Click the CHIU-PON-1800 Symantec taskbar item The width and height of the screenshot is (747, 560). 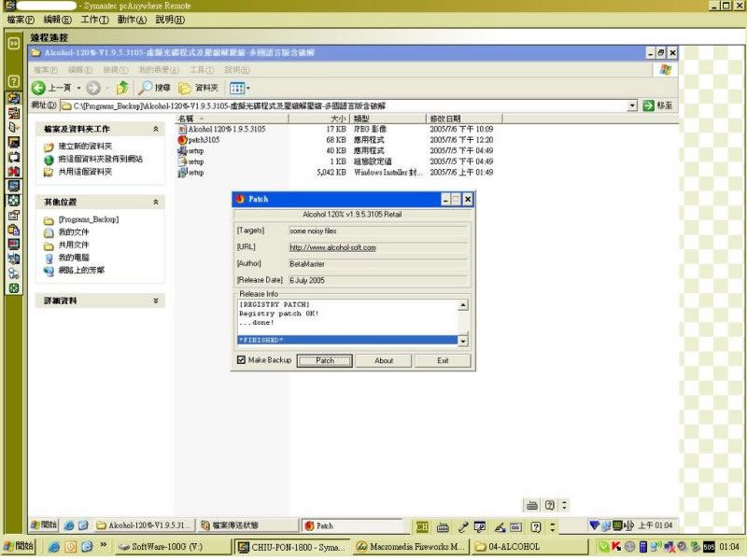click(x=292, y=547)
